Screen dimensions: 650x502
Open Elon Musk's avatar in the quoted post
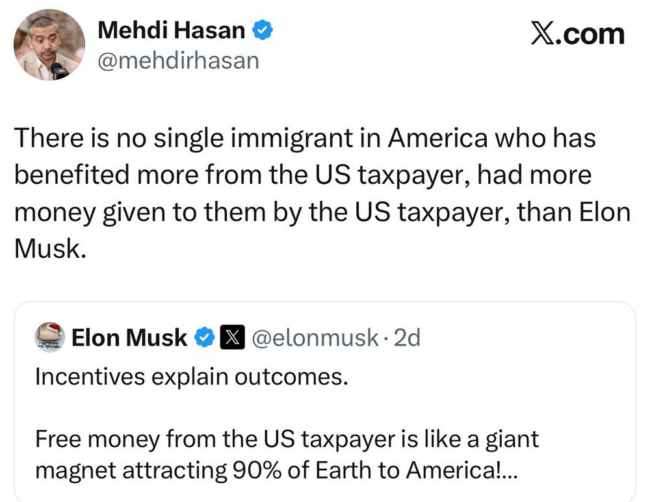coord(50,338)
